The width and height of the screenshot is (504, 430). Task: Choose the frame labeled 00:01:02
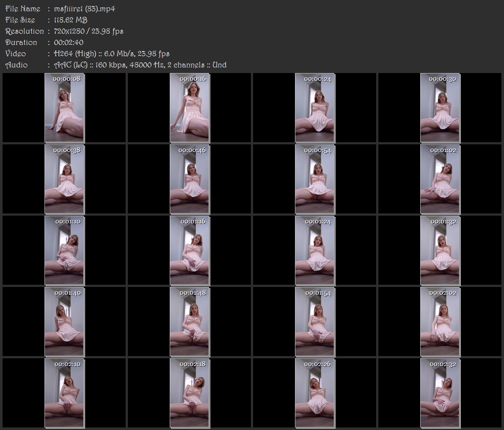(x=441, y=179)
